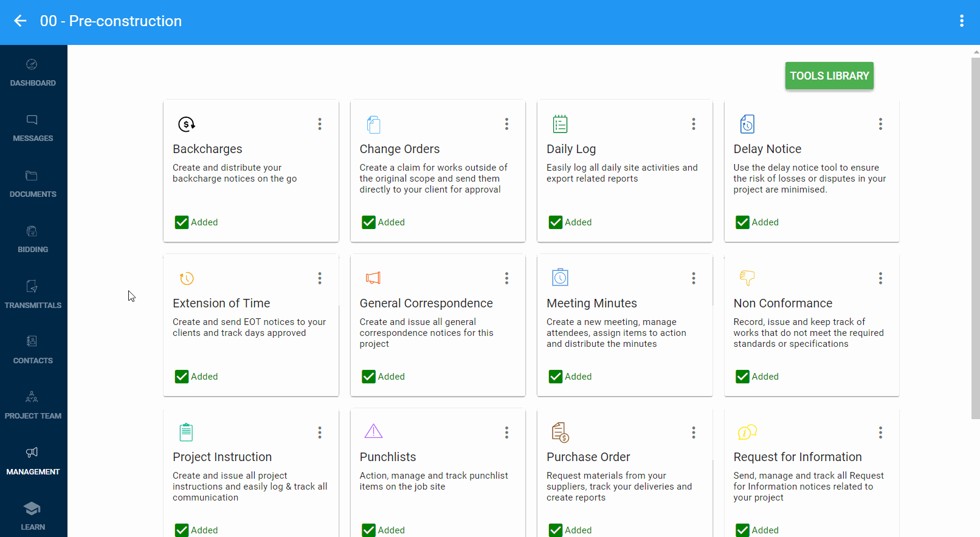
Task: Uncheck Added on the Delay Notice card
Action: [x=742, y=222]
